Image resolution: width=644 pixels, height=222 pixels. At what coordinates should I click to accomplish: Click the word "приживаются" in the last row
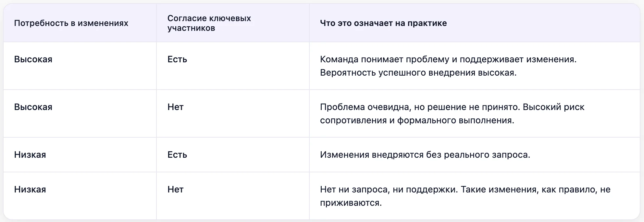point(350,203)
